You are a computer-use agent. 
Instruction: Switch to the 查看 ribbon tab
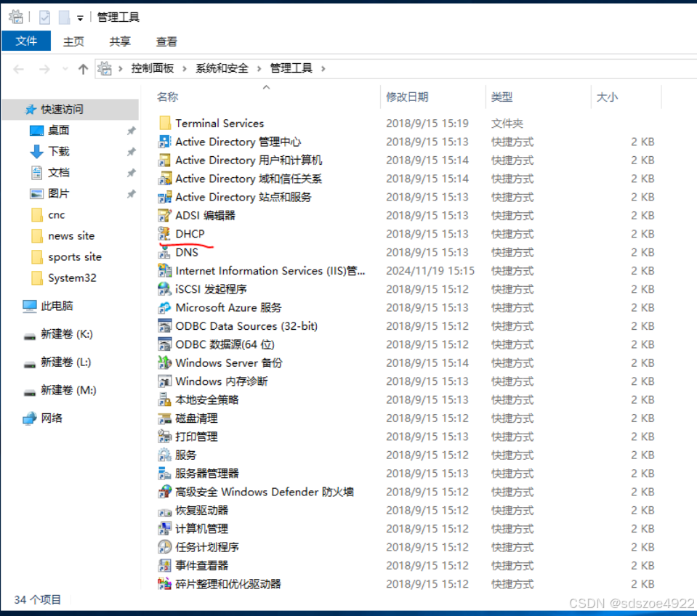pos(166,41)
